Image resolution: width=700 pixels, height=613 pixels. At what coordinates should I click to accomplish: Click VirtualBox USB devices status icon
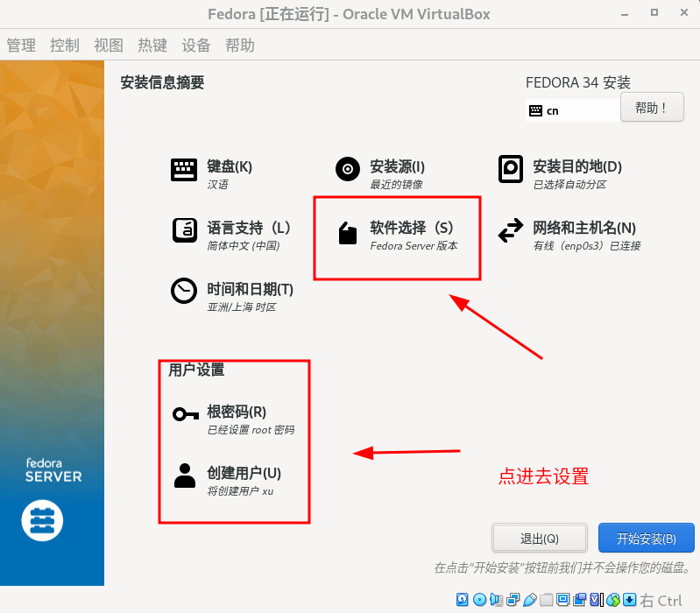tap(530, 600)
